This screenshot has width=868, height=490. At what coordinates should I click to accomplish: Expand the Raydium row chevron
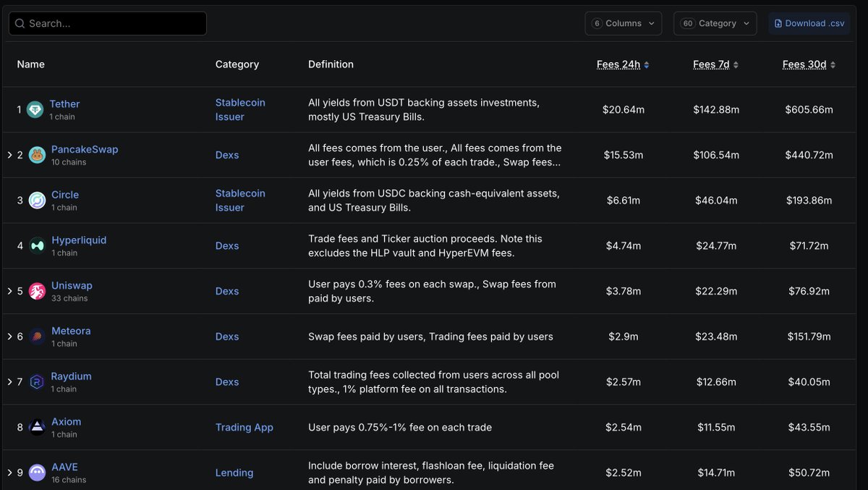coord(9,382)
